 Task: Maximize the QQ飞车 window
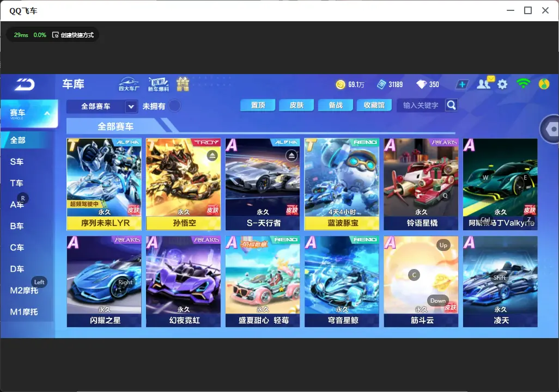(x=528, y=10)
